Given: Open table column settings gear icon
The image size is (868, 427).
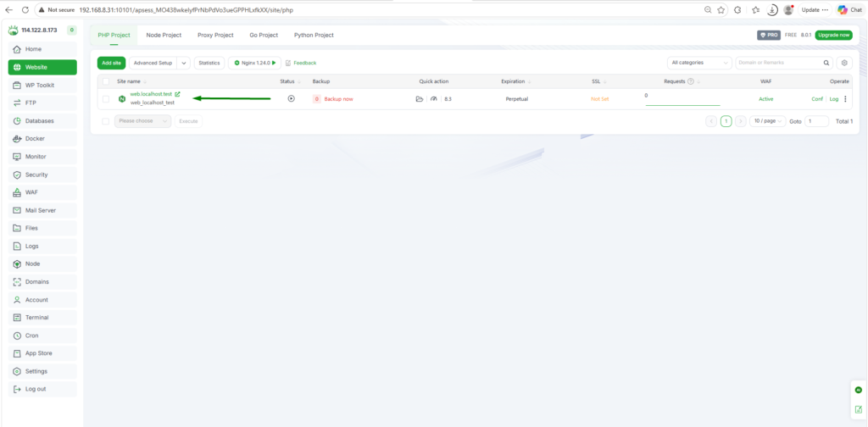Looking at the screenshot, I should pos(844,63).
